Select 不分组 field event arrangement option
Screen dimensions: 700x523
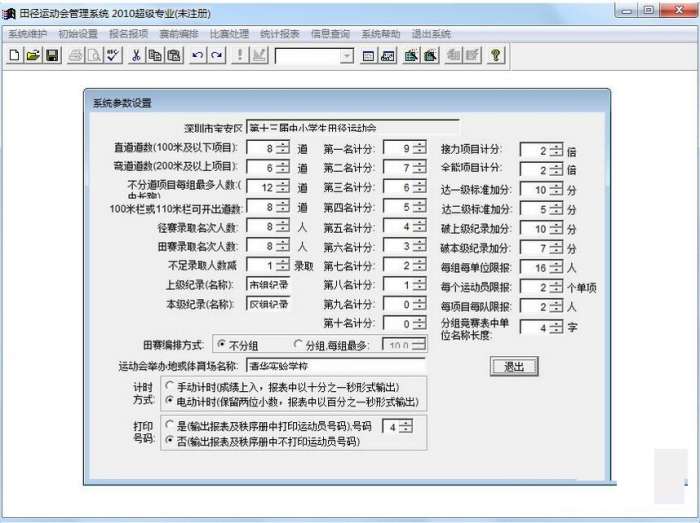coord(221,345)
